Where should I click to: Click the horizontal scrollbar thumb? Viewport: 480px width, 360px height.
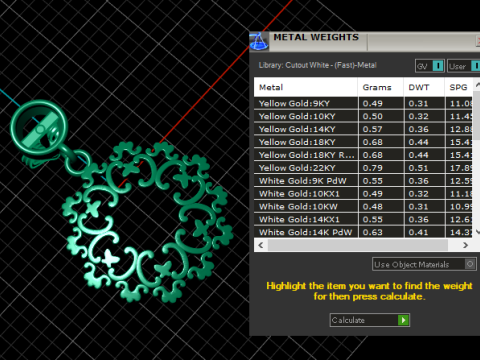coord(358,245)
